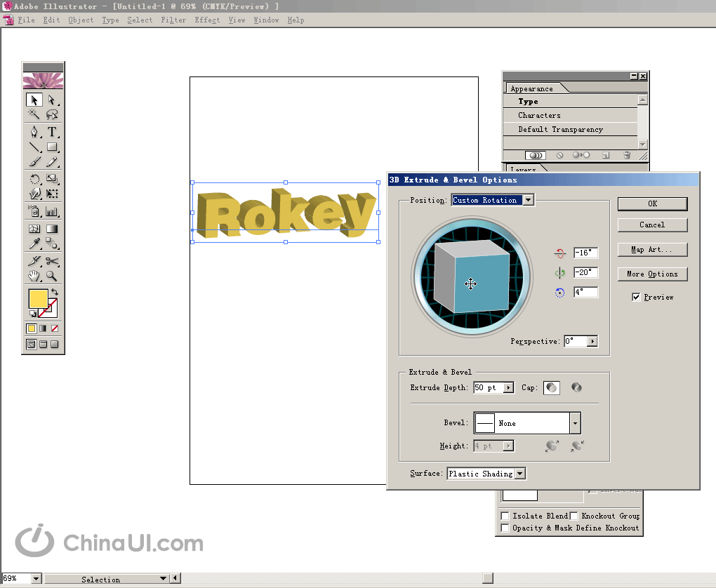Click More Options button
Image resolution: width=716 pixels, height=588 pixels.
(653, 274)
